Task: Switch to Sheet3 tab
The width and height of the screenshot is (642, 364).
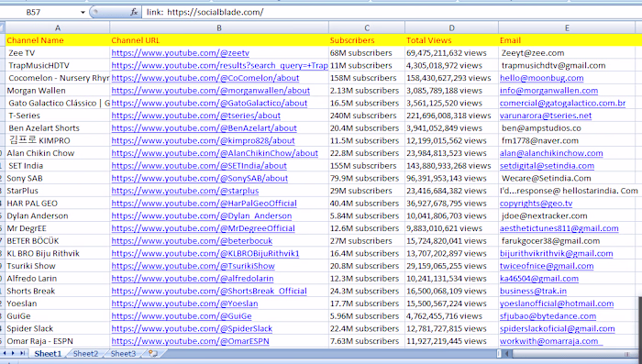Action: point(123,353)
